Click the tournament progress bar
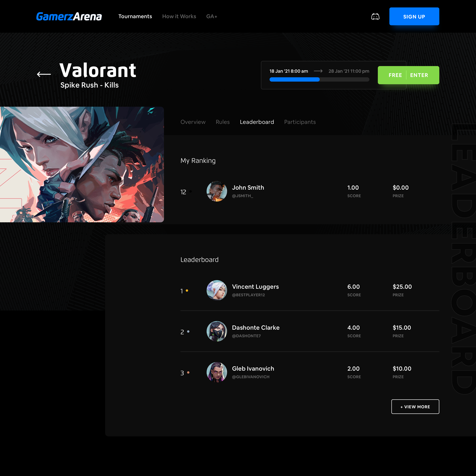 319,79
